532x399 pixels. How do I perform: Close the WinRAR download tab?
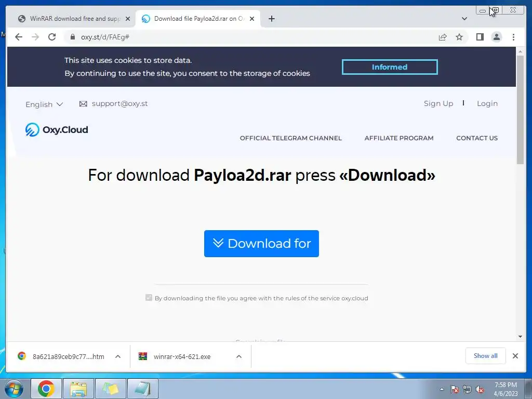click(128, 19)
